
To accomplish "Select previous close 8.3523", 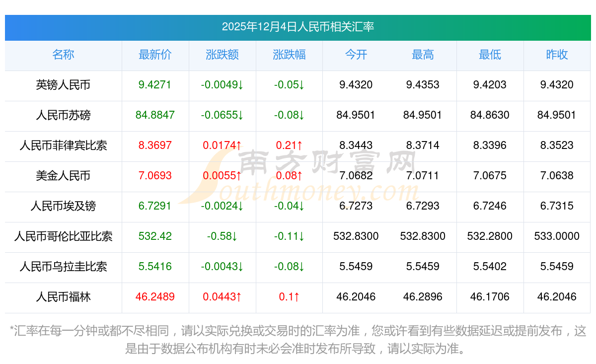I will [557, 146].
